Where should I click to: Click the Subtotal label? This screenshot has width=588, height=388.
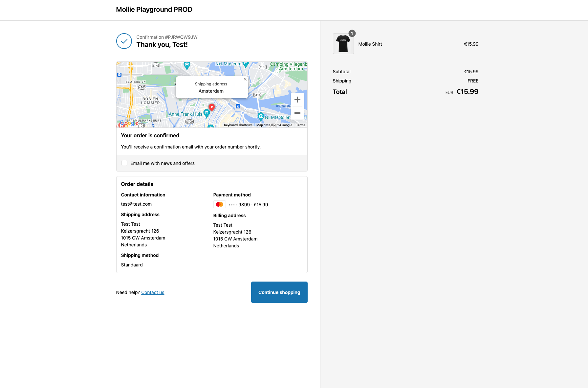click(341, 72)
